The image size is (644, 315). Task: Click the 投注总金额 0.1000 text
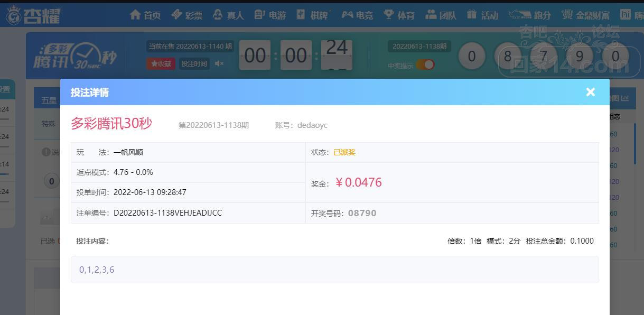pyautogui.click(x=560, y=241)
